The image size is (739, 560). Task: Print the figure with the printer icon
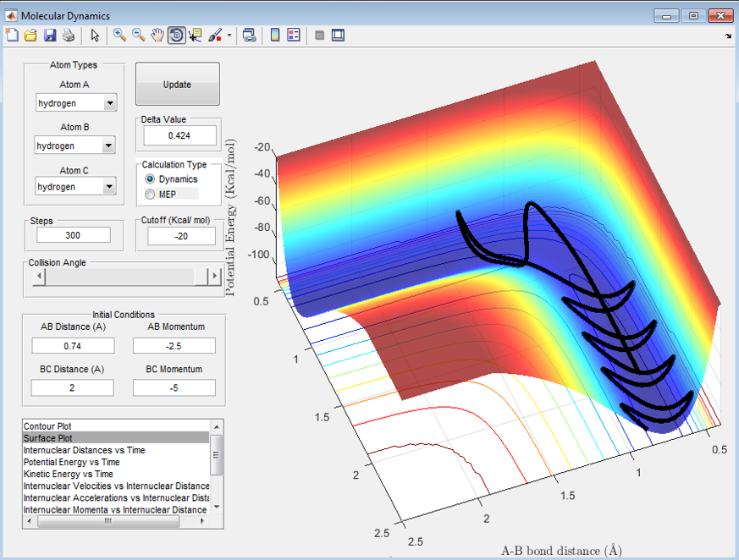[68, 36]
